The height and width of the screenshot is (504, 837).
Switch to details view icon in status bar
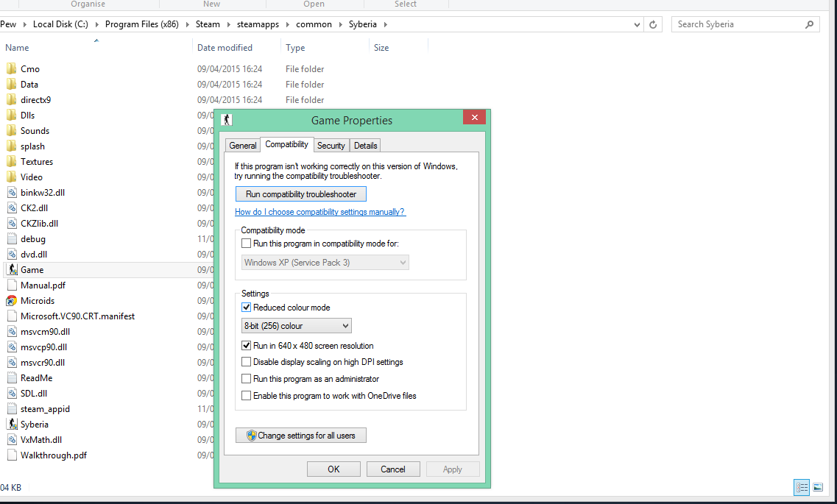802,487
